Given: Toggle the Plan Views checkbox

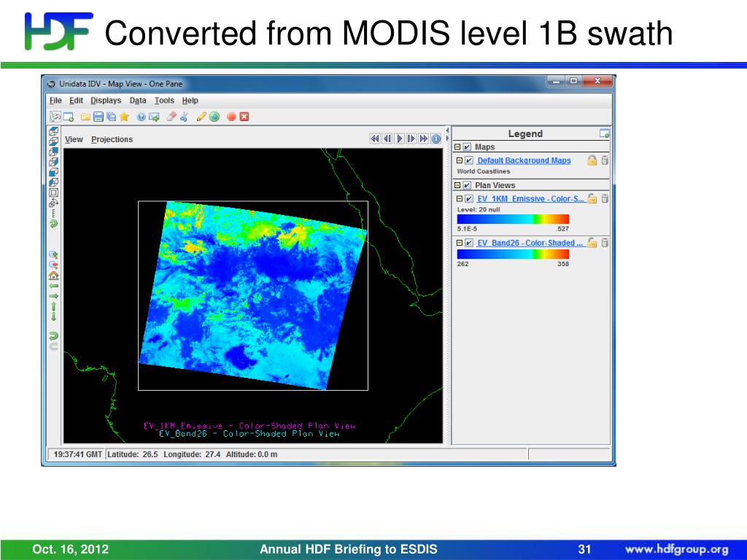Looking at the screenshot, I should [x=467, y=185].
